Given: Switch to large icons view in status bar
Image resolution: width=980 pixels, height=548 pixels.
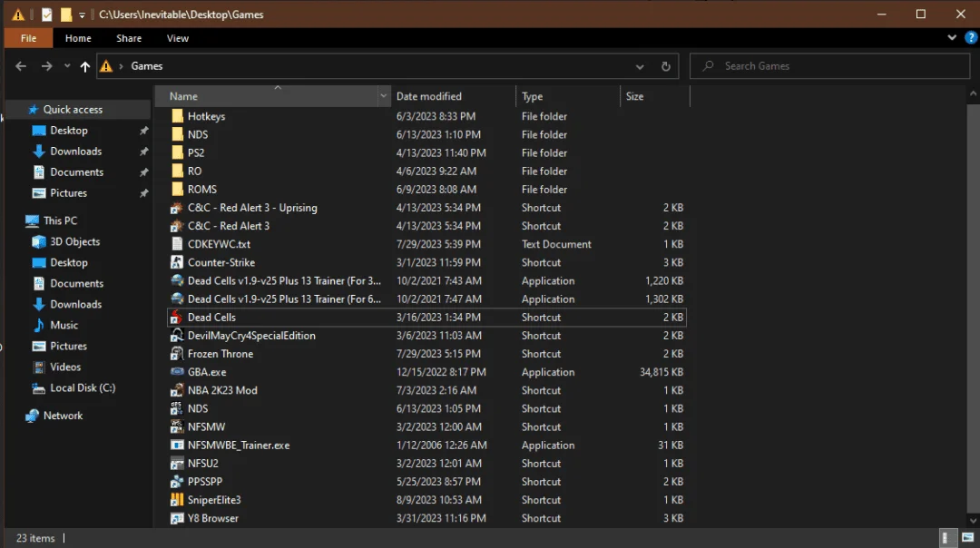Looking at the screenshot, I should tap(967, 537).
